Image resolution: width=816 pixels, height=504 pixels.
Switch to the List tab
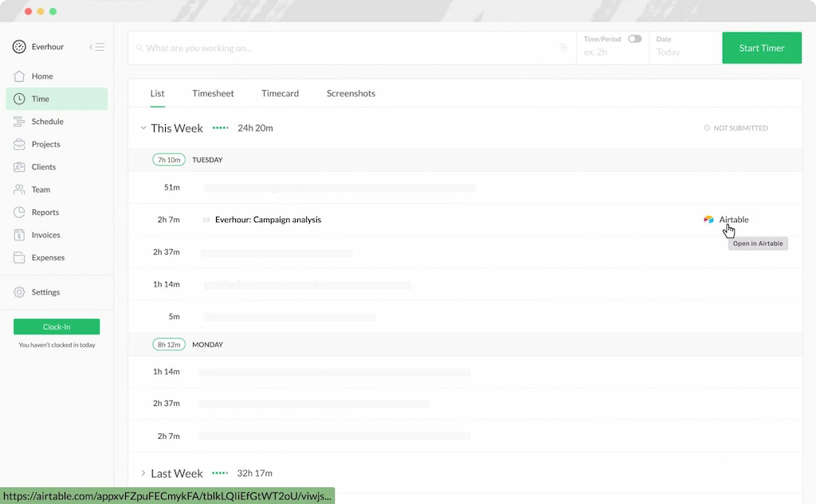[x=157, y=94]
